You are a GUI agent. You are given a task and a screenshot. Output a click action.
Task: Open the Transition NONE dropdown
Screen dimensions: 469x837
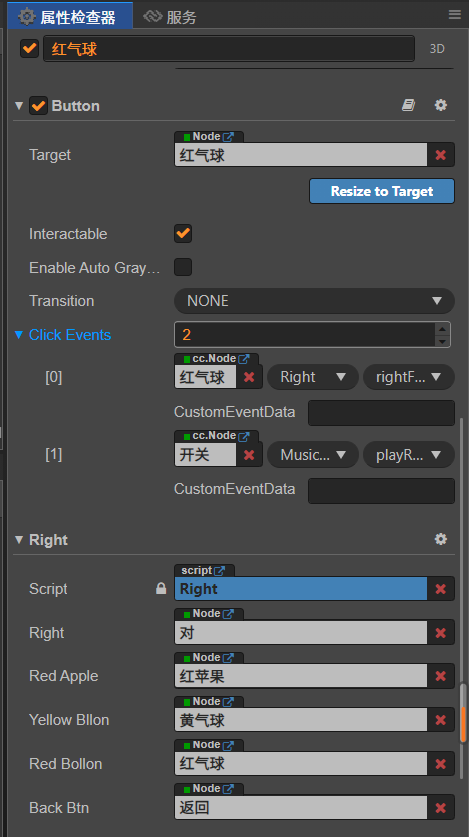314,301
